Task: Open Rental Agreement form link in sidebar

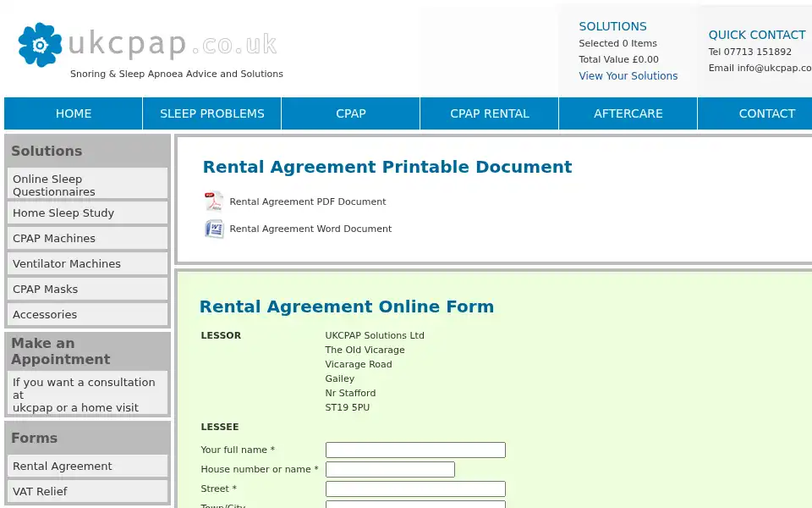Action: [87, 466]
